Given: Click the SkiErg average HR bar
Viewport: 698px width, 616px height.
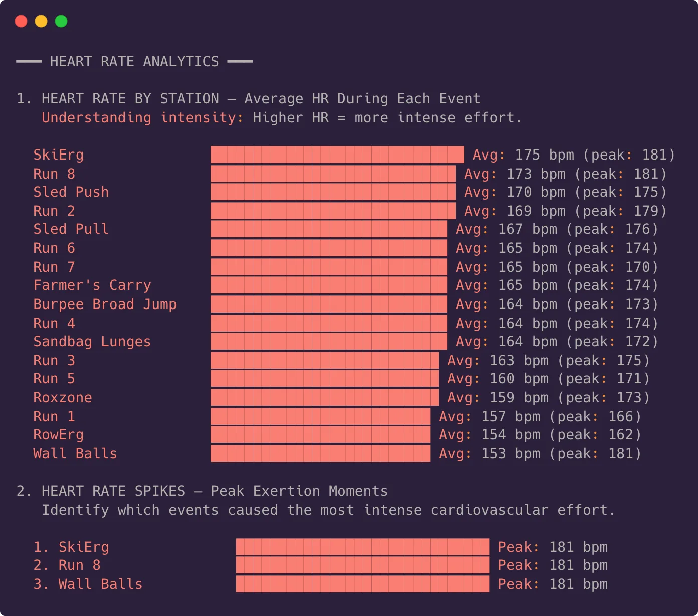Looking at the screenshot, I should point(337,155).
